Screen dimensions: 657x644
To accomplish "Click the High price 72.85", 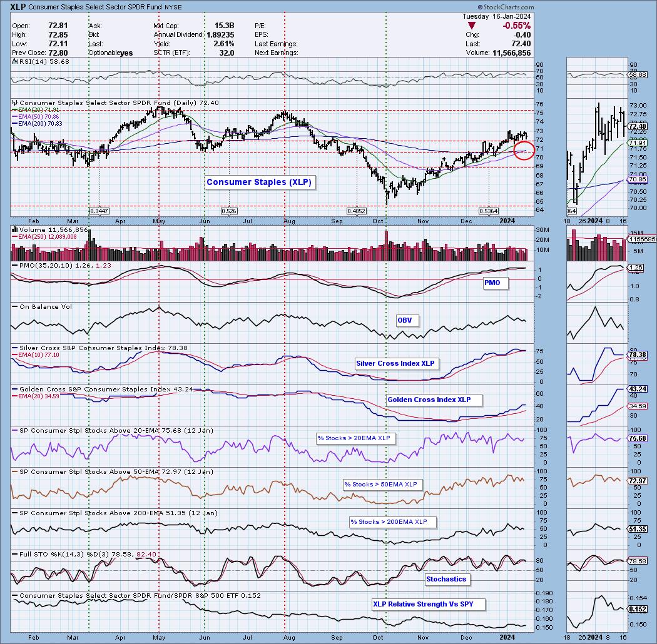I will point(58,35).
